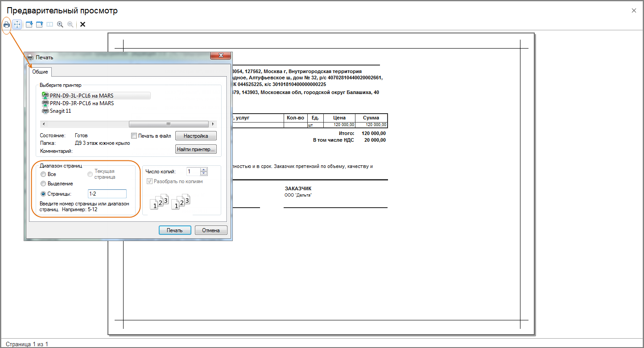
Task: Click Найти принтер... button
Action: (196, 149)
